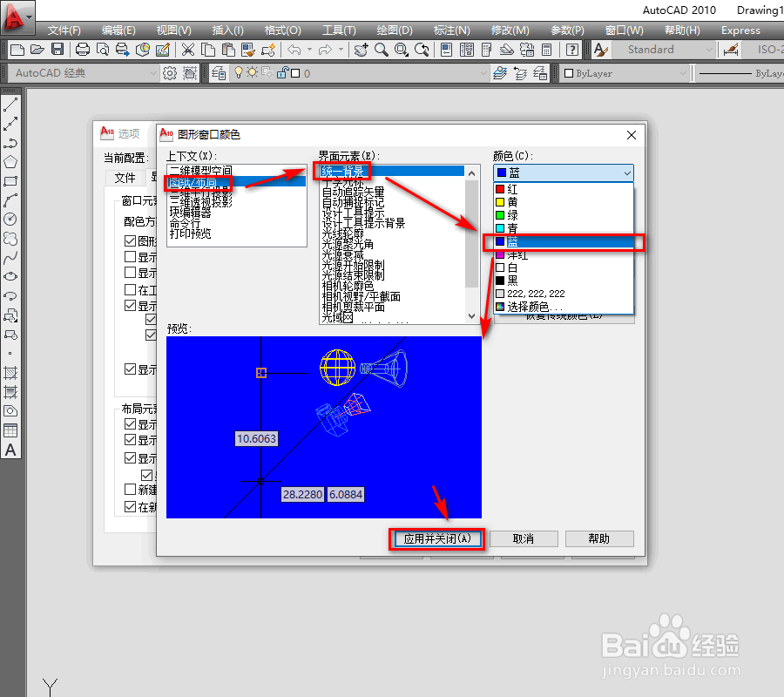Select the Match Properties brush icon
The width and height of the screenshot is (784, 697).
click(x=248, y=50)
